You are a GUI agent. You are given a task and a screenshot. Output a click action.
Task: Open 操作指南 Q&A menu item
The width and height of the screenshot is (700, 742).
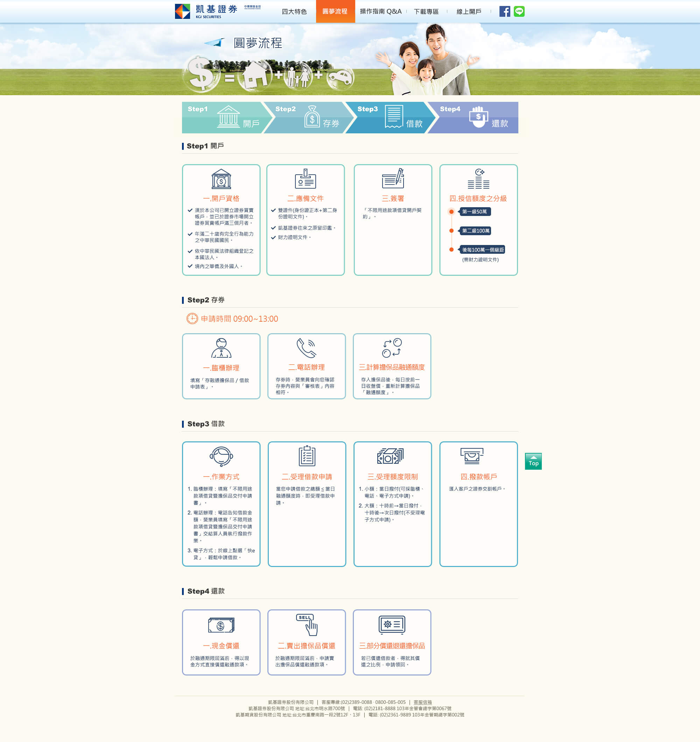[x=380, y=12]
